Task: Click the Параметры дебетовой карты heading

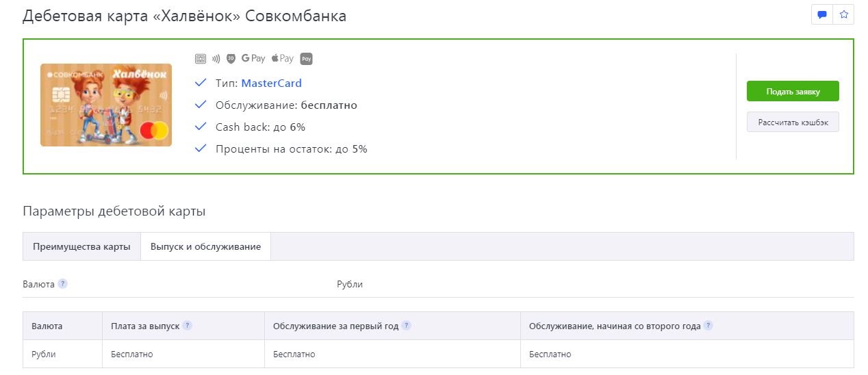Action: [114, 211]
